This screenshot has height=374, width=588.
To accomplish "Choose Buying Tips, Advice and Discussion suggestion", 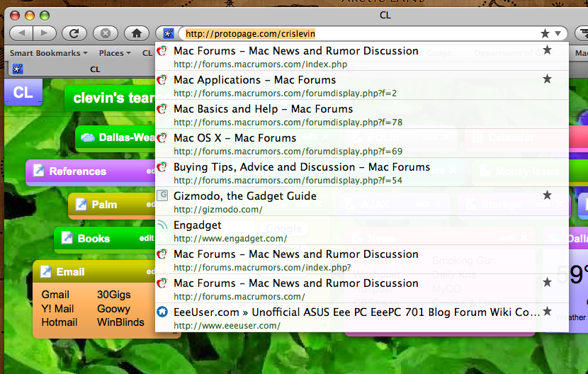I will pos(362,173).
